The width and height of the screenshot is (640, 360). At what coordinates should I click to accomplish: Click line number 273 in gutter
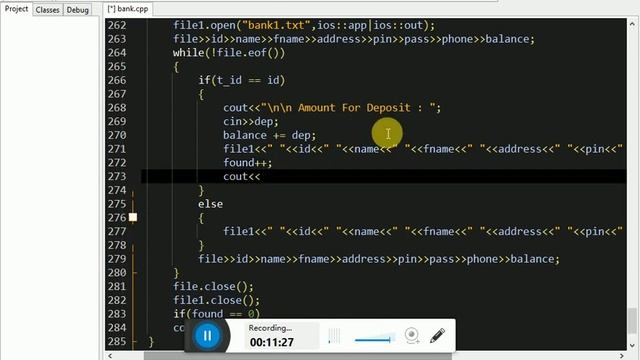pos(117,176)
